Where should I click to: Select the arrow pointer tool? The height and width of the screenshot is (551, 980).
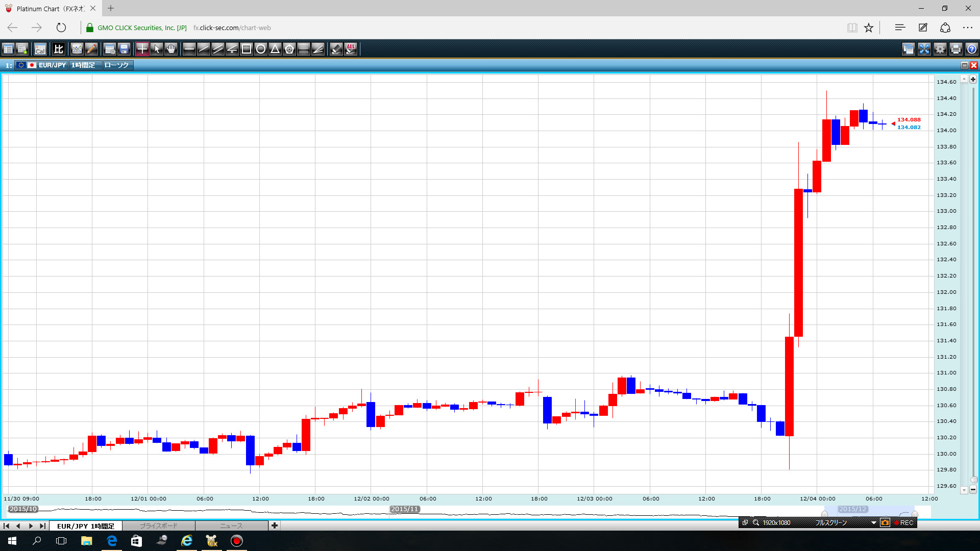click(x=157, y=49)
